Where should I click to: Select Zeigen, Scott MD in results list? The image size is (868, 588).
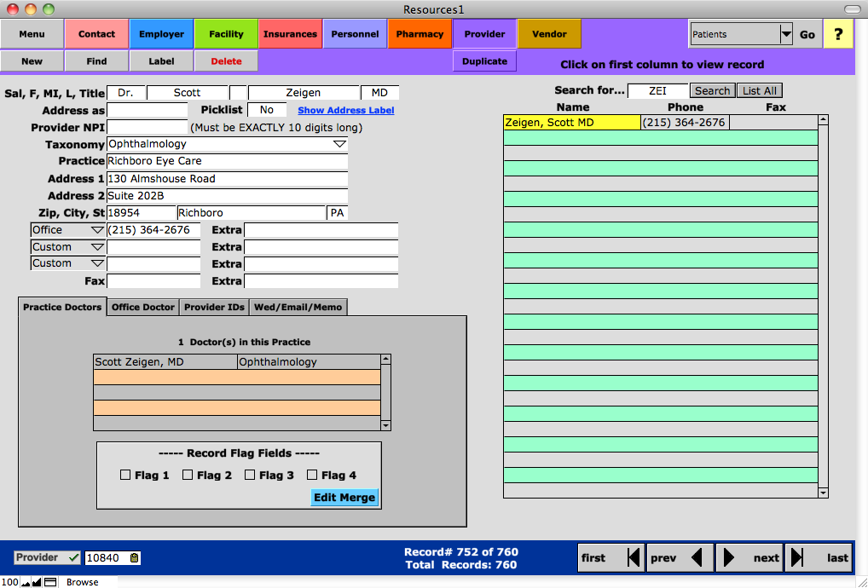tap(572, 122)
